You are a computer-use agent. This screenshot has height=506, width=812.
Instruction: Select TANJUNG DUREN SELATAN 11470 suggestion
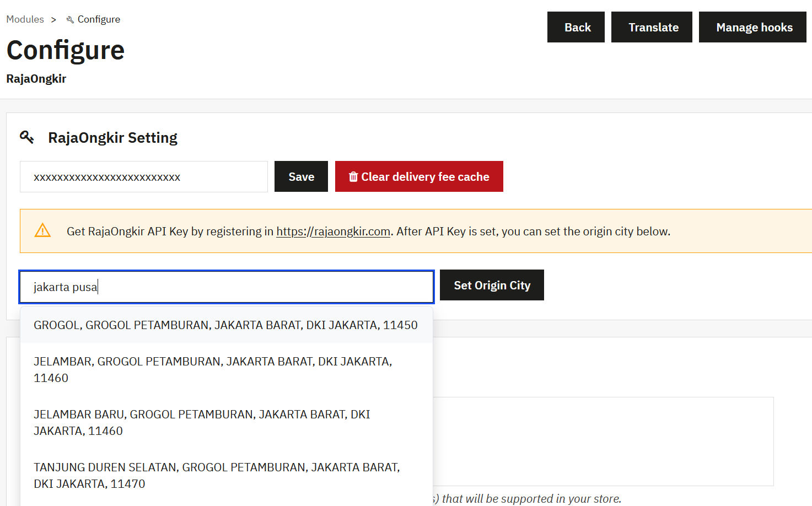226,476
